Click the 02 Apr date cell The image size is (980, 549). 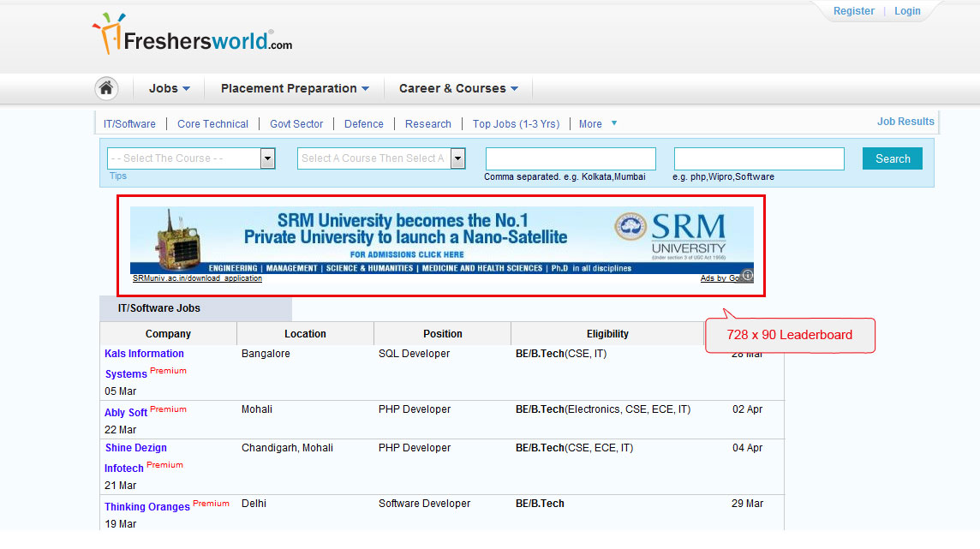click(748, 409)
